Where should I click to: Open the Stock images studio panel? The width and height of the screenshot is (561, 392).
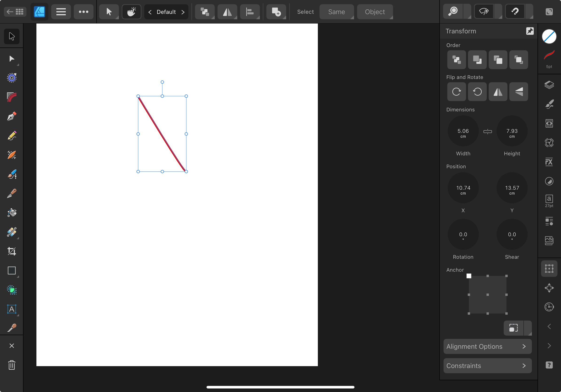tap(549, 241)
